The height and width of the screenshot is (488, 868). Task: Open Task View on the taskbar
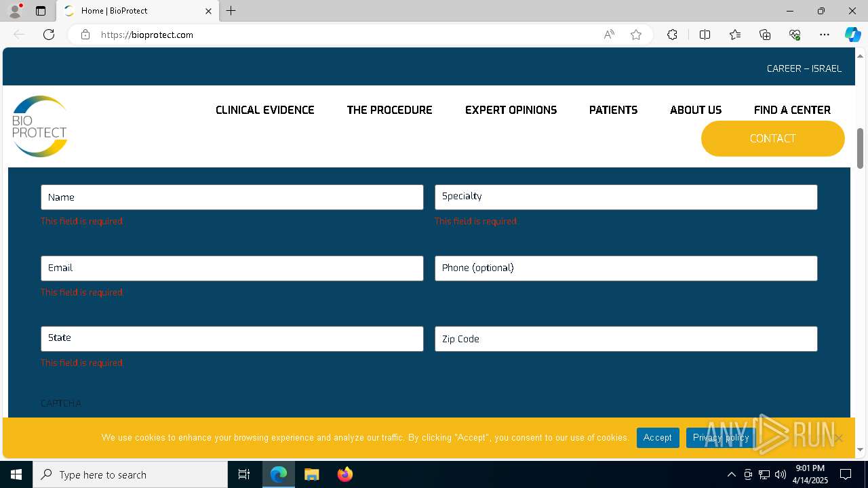244,474
